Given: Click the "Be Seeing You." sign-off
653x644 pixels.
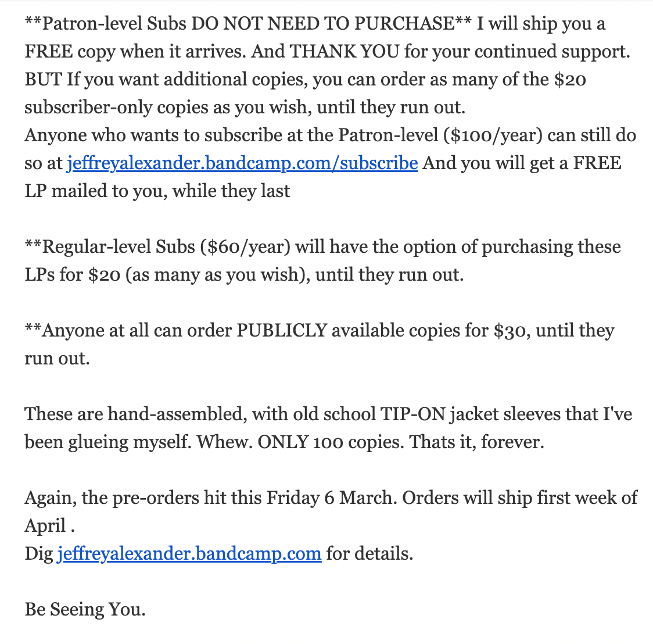Looking at the screenshot, I should [x=85, y=610].
